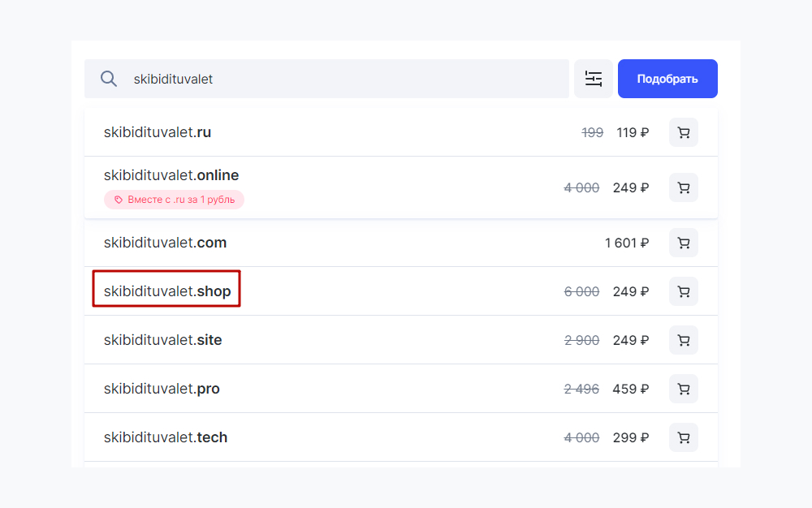Viewport: 812px width, 508px height.
Task: Click the search magnifier icon
Action: [109, 79]
